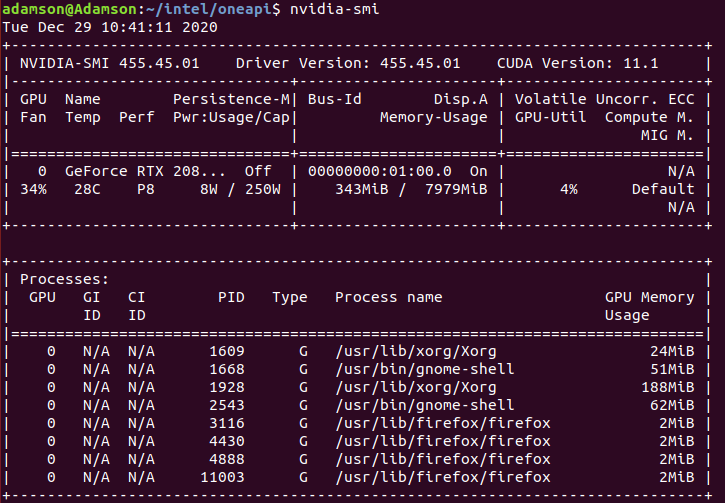Screen dimensions: 725x503
Task: Click the Processes: section heading
Action: click(x=64, y=279)
